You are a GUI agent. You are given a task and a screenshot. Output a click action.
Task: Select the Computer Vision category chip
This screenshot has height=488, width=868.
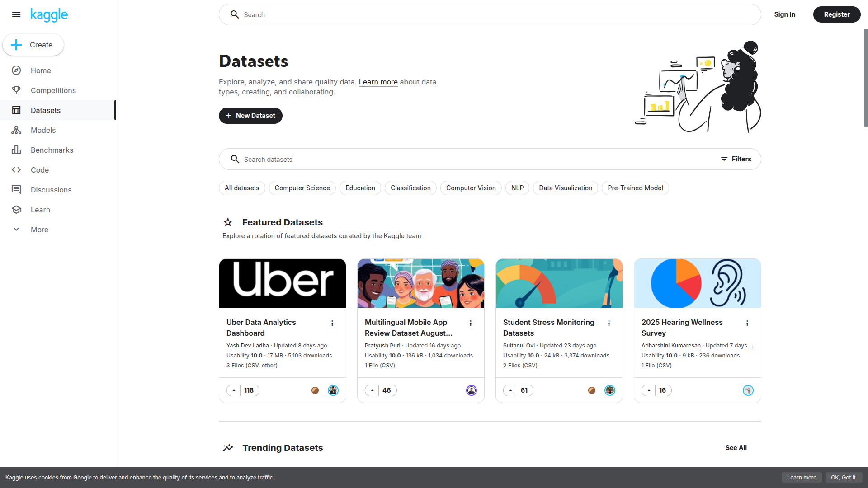471,188
